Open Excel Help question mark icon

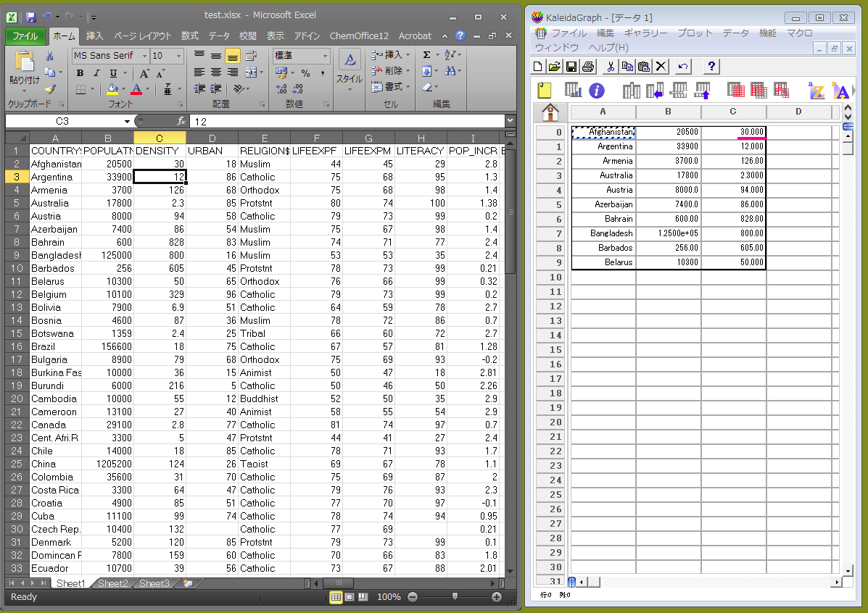pyautogui.click(x=460, y=36)
